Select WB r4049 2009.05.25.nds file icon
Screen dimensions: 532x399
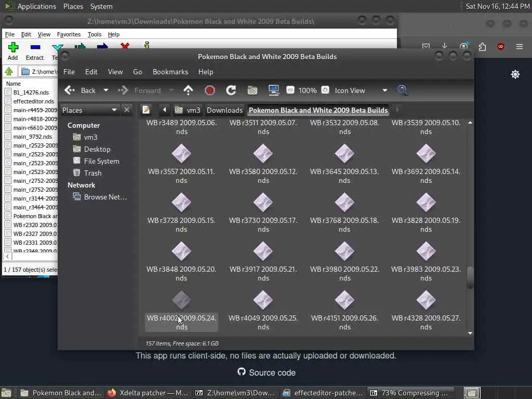[263, 300]
